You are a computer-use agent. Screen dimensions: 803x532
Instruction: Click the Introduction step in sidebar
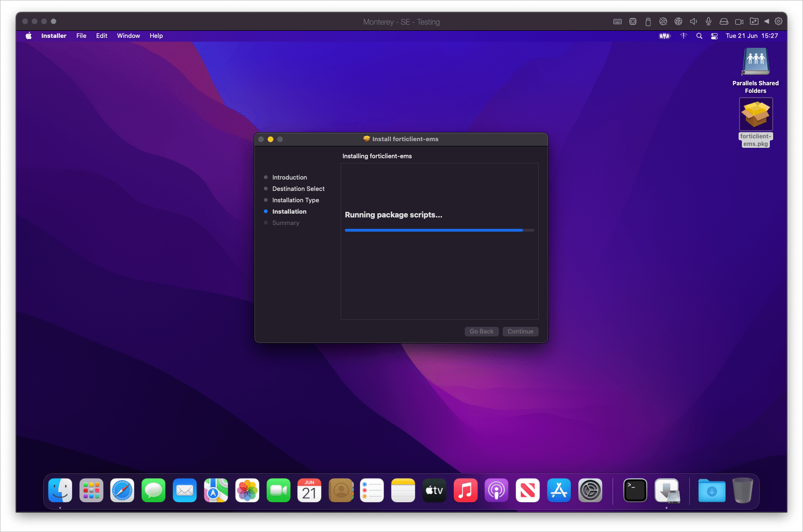point(289,177)
